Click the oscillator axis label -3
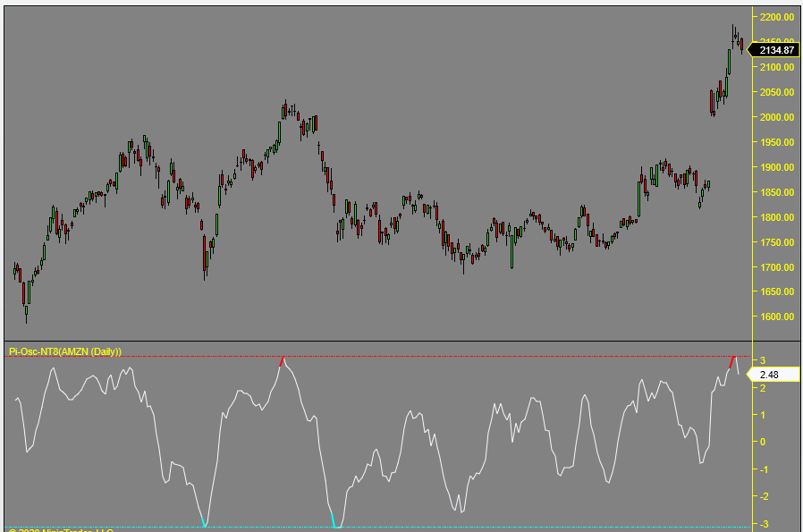 coord(762,524)
